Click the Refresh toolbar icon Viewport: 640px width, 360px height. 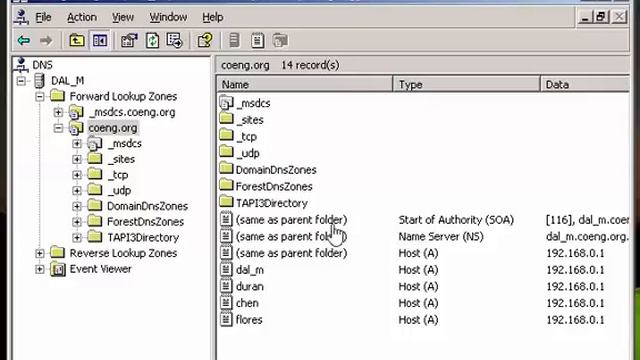152,40
